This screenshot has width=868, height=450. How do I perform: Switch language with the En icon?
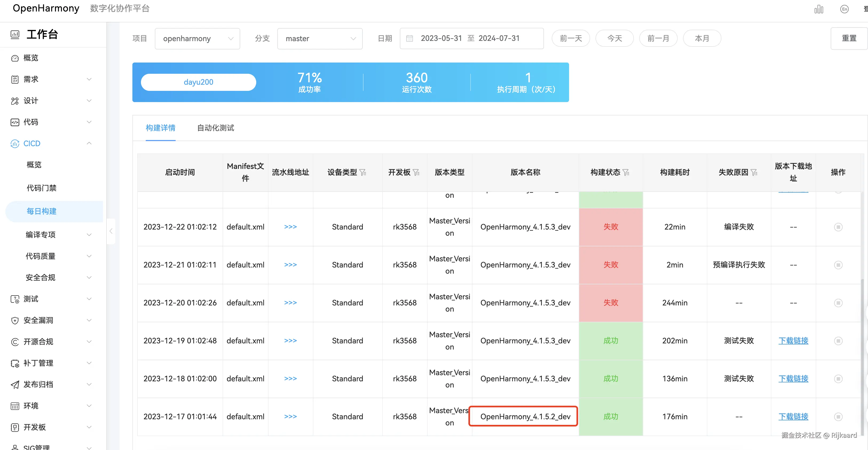point(844,9)
